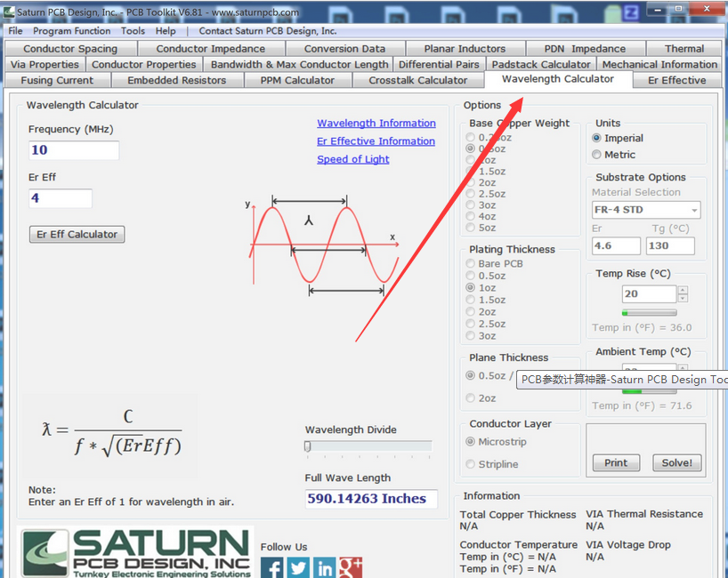Viewport: 728px width, 578px height.
Task: Switch to the Crosstalk Calculator tab
Action: 417,80
